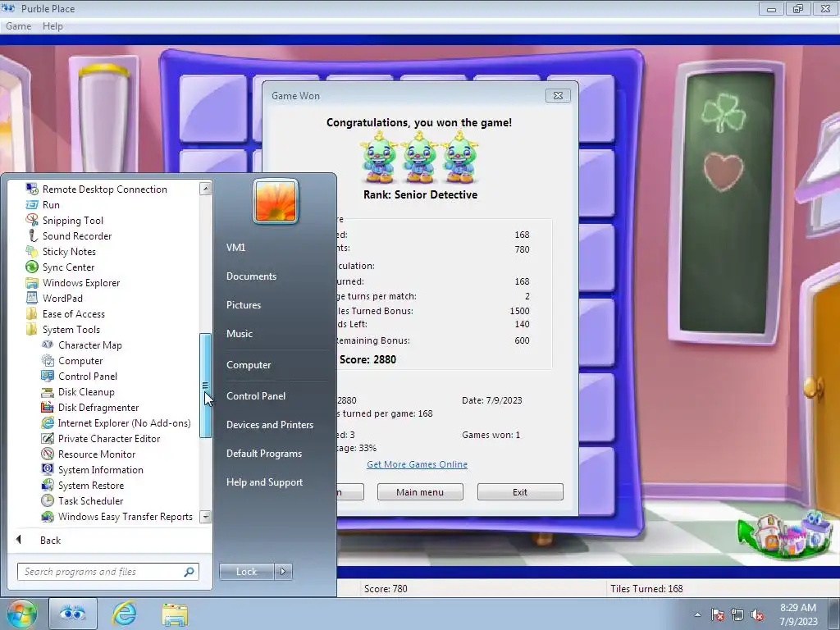The width and height of the screenshot is (840, 630).
Task: Open Sound Recorder microphone icon
Action: pyautogui.click(x=32, y=235)
